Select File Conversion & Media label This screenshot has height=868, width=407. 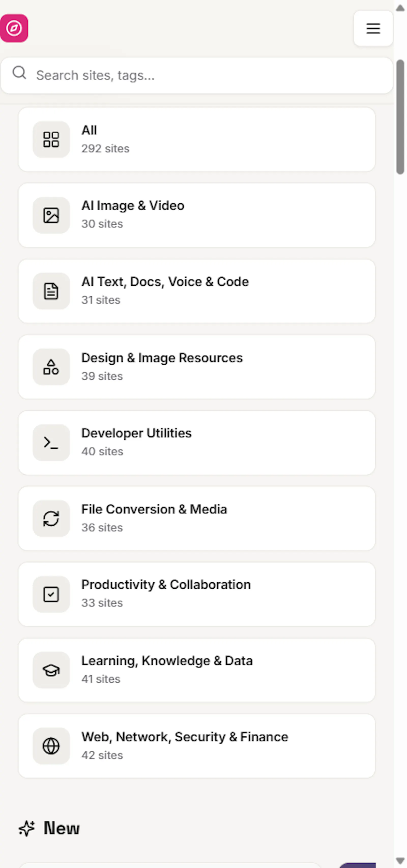tap(154, 509)
